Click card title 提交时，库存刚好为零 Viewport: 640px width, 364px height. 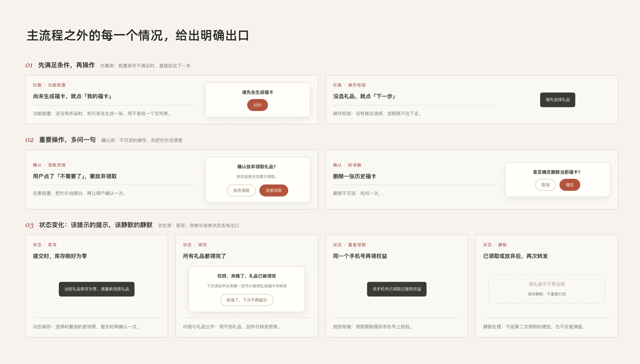tap(60, 256)
